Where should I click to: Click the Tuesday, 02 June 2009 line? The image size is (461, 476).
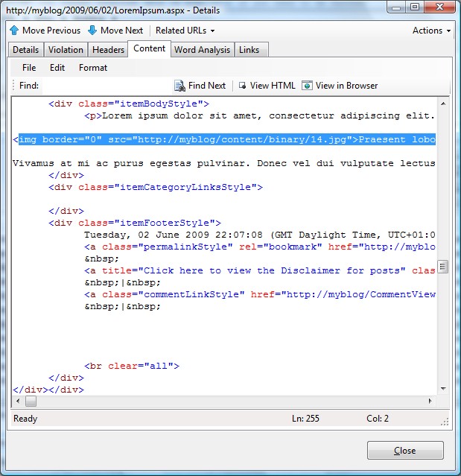260,235
